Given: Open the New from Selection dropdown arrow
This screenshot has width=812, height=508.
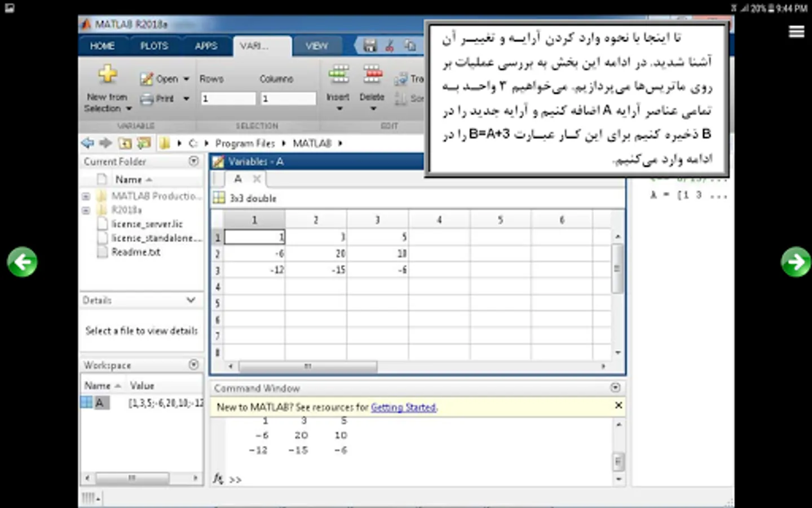Looking at the screenshot, I should [129, 108].
